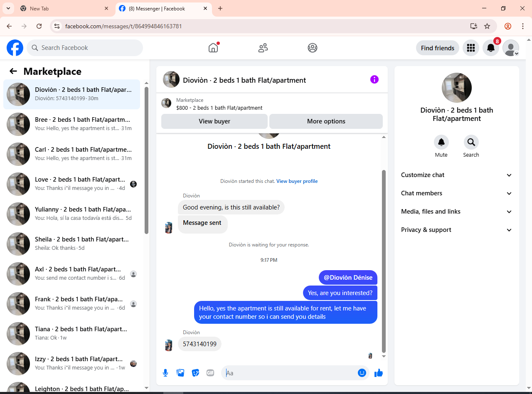532x394 pixels.
Task: Open the emoji picker smiley icon
Action: [x=362, y=373]
